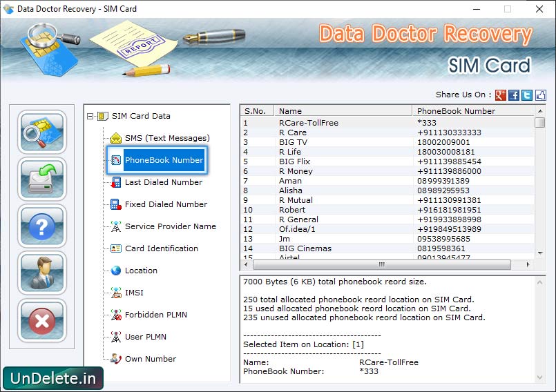Viewport: 556px width, 392px height.
Task: Select the BIG TV contact row
Action: [387, 142]
